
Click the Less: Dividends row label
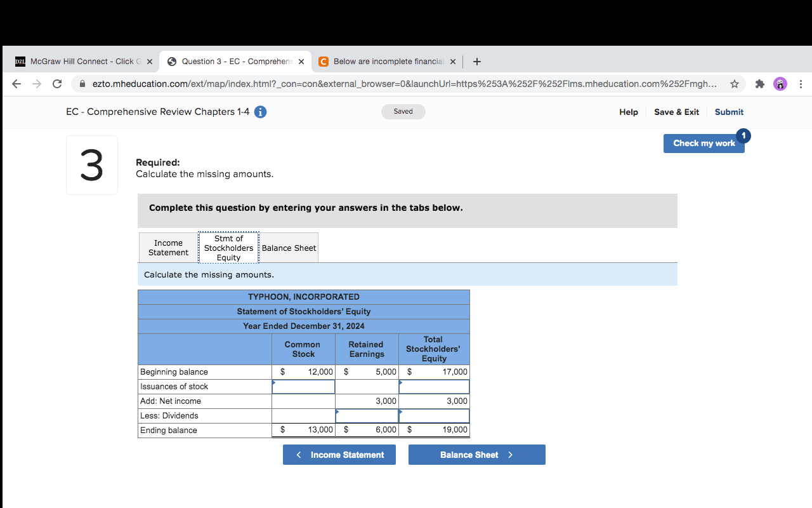[169, 416]
